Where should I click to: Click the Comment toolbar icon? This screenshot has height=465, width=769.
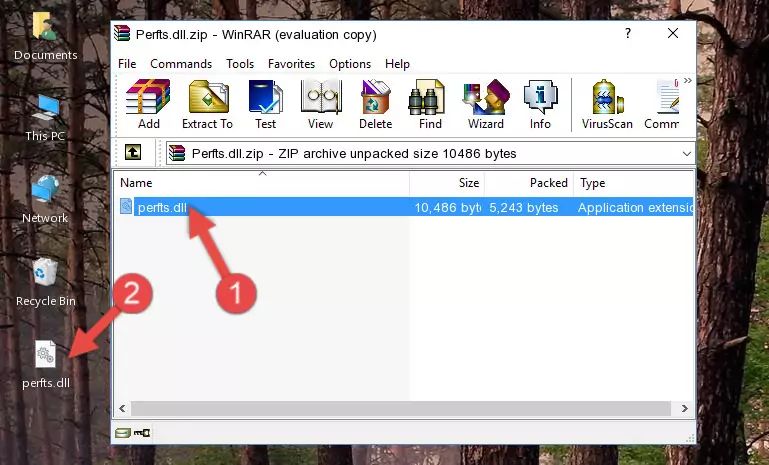[662, 104]
